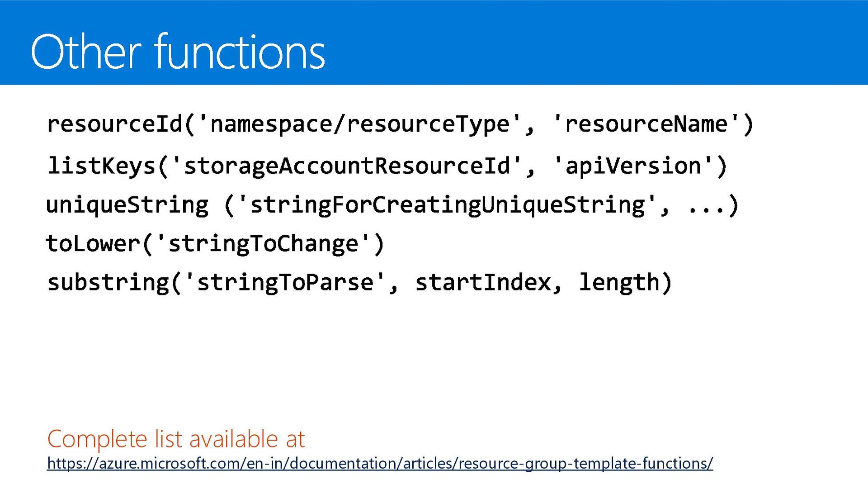Click the 'stringToParse' parameter text
Viewport: 868px width, 489px height.
[x=286, y=282]
